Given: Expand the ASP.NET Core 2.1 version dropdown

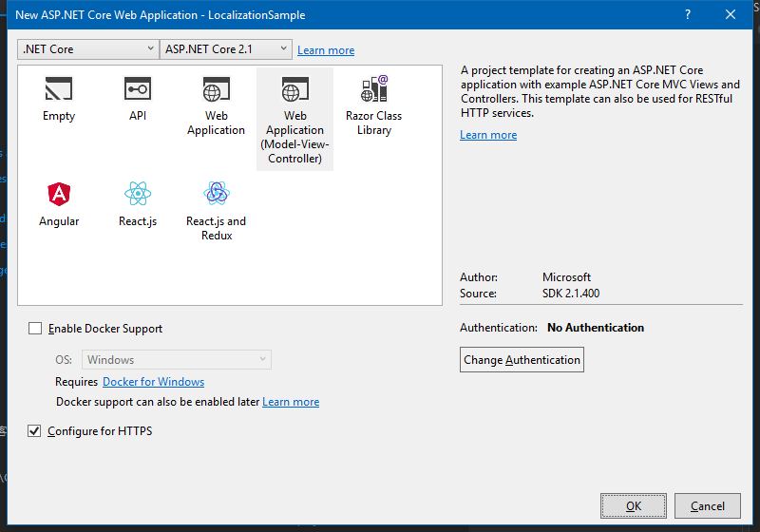Looking at the screenshot, I should 226,49.
